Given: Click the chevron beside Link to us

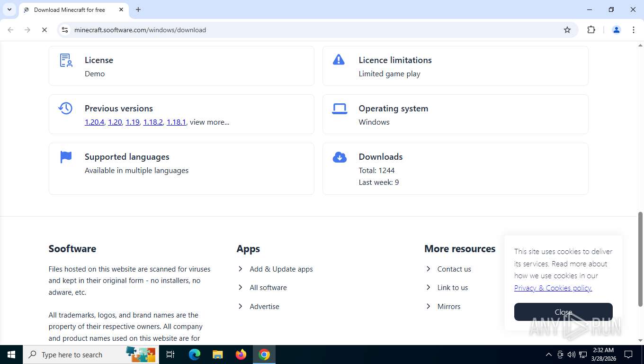Looking at the screenshot, I should (x=428, y=287).
